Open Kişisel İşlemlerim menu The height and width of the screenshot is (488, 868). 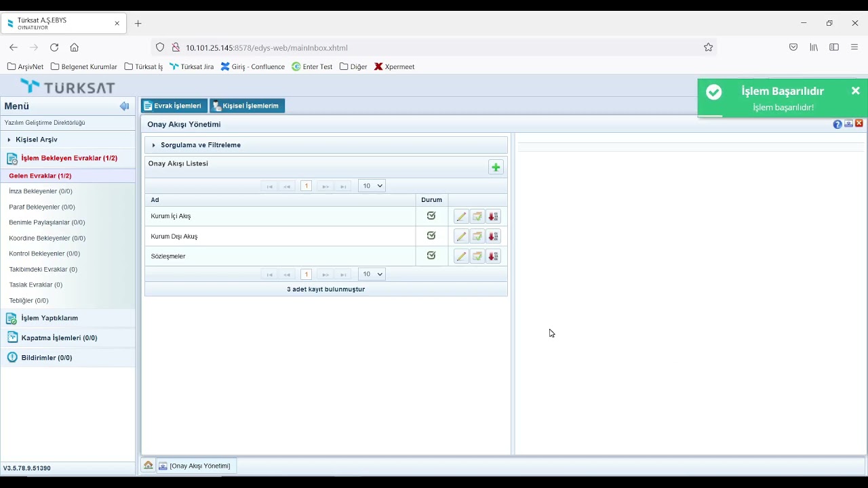click(247, 106)
